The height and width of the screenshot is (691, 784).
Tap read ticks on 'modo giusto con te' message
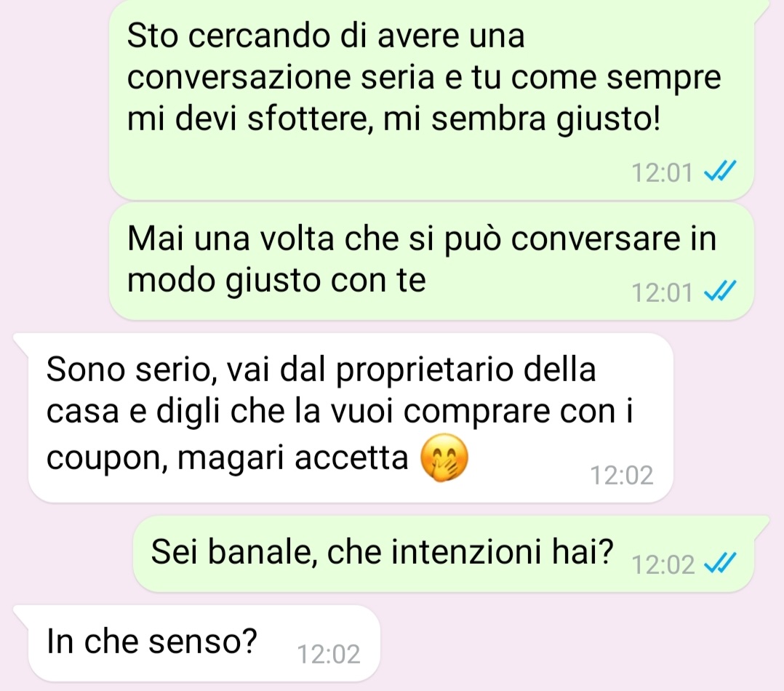pyautogui.click(x=719, y=292)
